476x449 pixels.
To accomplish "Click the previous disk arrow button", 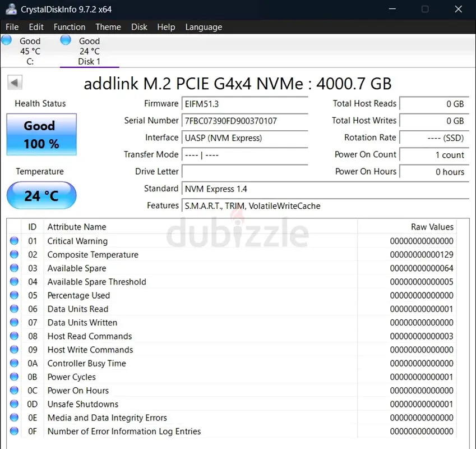I will pos(15,83).
